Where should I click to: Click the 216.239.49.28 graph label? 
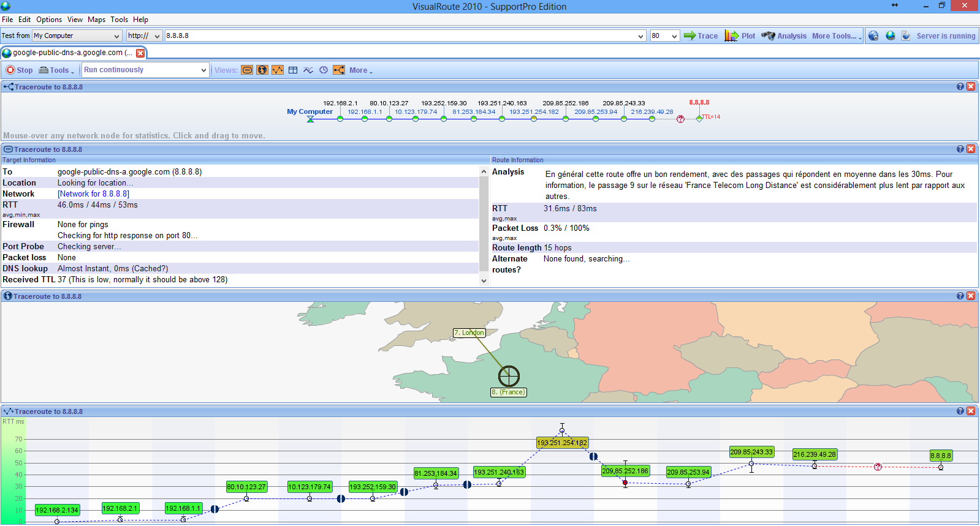(x=815, y=454)
